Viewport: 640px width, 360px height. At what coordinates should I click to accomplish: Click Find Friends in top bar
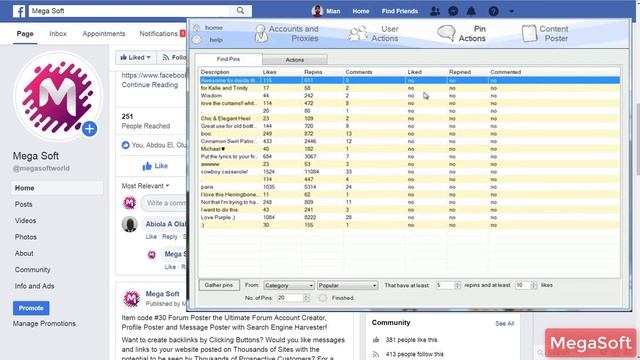(x=400, y=11)
